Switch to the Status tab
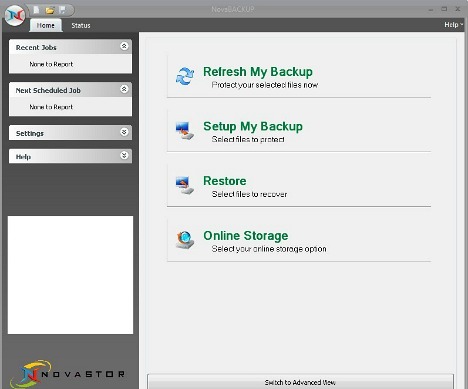This screenshot has width=468, height=389. click(81, 25)
